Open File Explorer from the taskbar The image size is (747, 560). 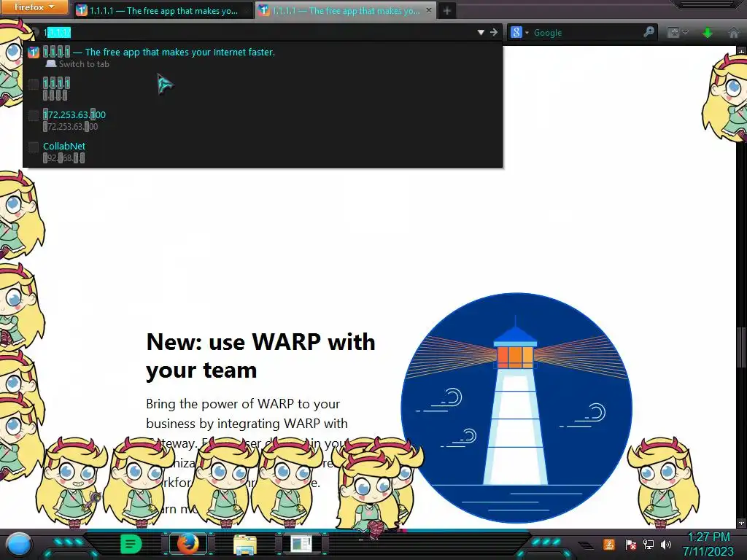245,544
